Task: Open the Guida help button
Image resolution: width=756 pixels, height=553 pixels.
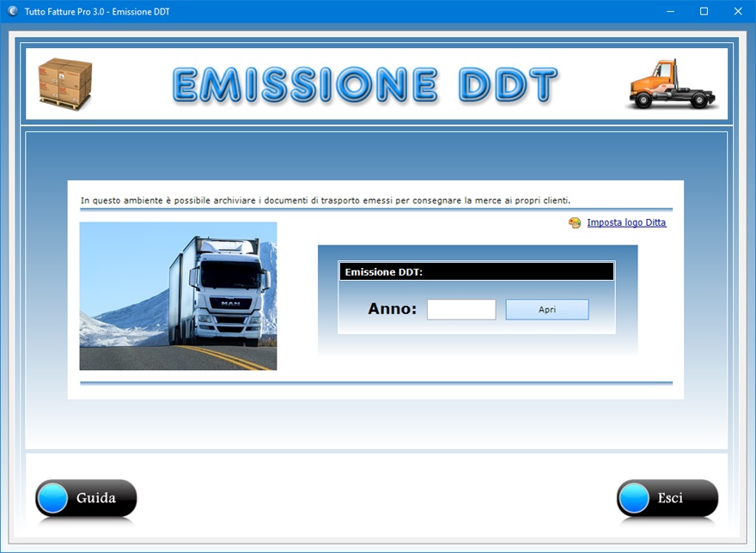Action: 86,498
